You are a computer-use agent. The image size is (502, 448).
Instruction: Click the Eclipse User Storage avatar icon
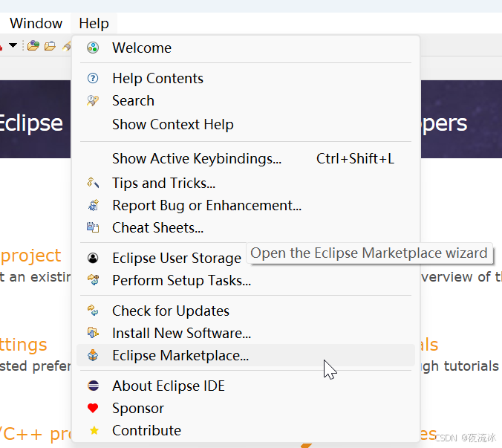pyautogui.click(x=93, y=258)
